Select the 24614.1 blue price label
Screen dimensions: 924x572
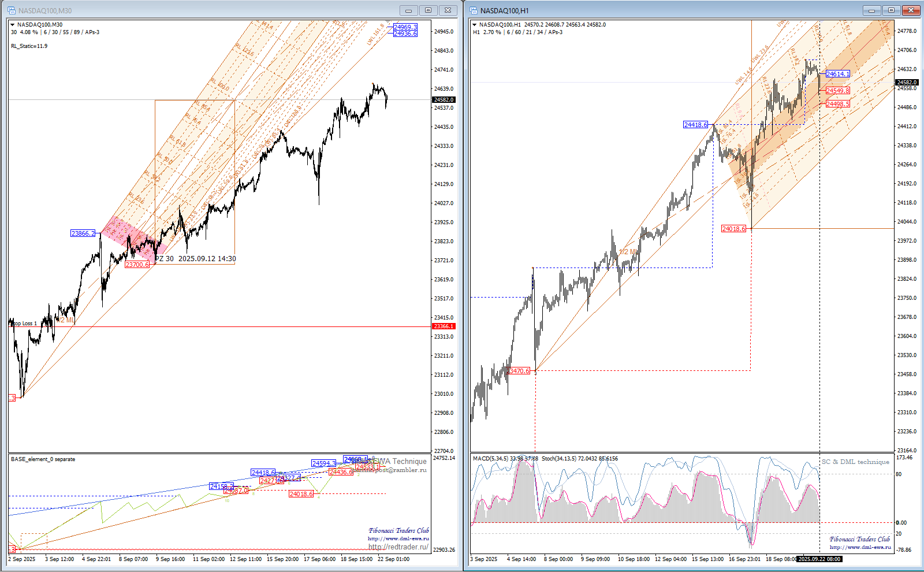click(x=837, y=74)
